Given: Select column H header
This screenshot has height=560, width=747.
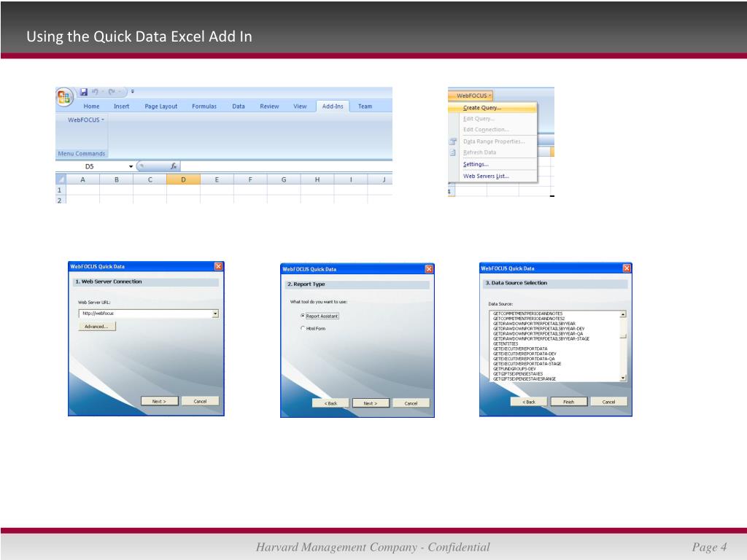Looking at the screenshot, I should pyautogui.click(x=317, y=179).
